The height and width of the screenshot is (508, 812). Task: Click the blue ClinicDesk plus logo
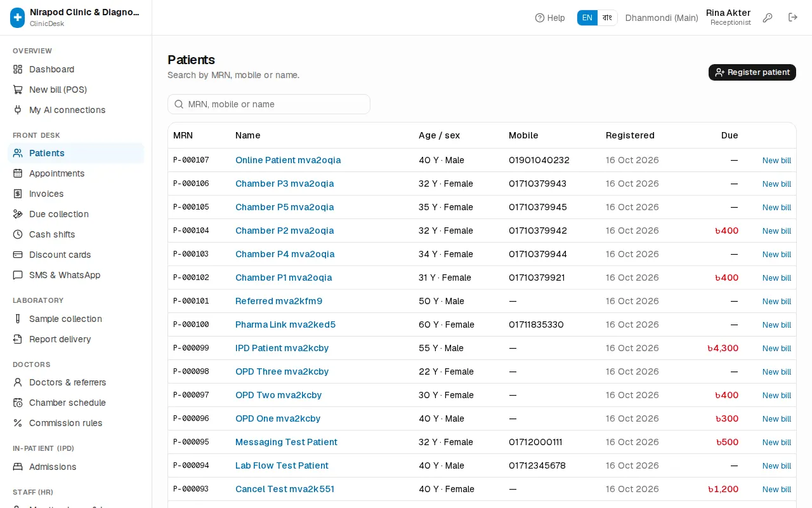(x=18, y=18)
